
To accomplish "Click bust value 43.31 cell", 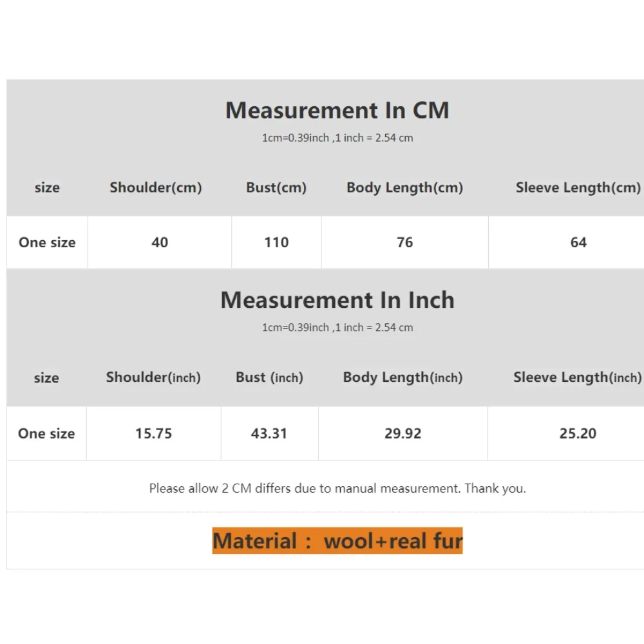I will (269, 433).
